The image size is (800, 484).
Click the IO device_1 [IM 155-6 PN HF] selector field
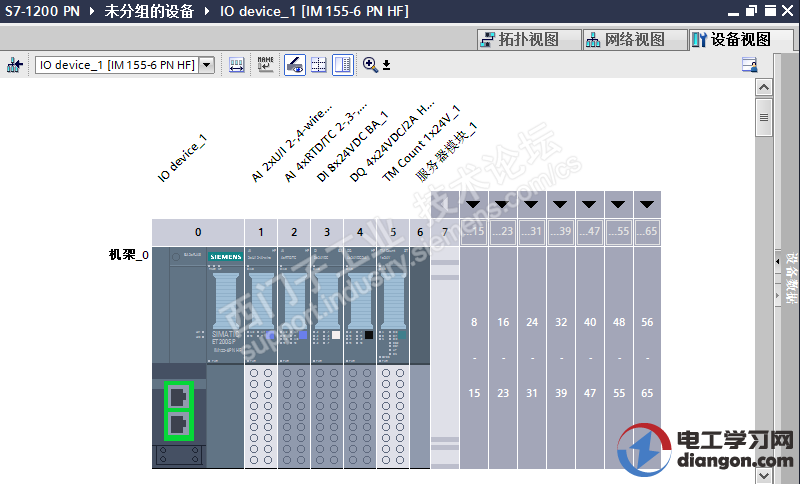(x=117, y=65)
